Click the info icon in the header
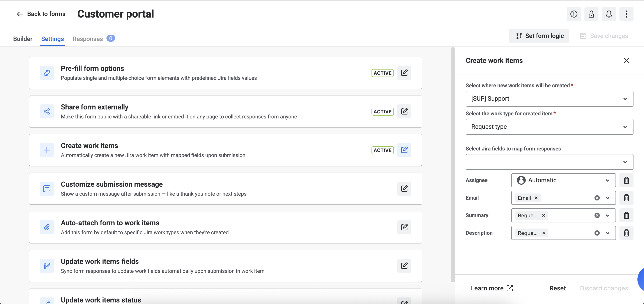 pos(573,14)
